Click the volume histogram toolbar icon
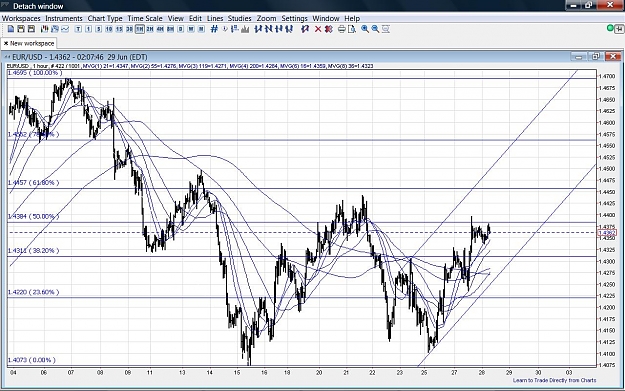Screen dimensions: 625x391 [x=245, y=29]
